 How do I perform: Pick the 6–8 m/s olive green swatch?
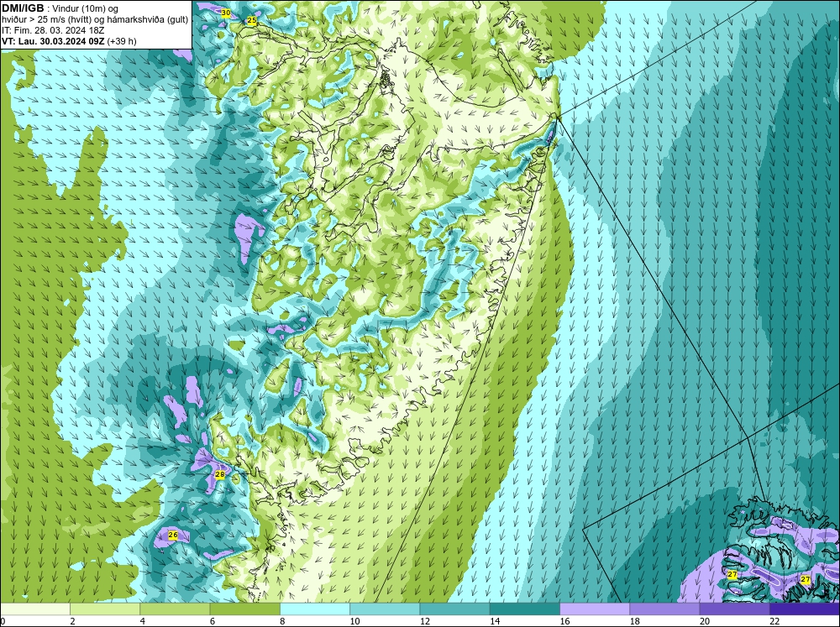[x=244, y=609]
